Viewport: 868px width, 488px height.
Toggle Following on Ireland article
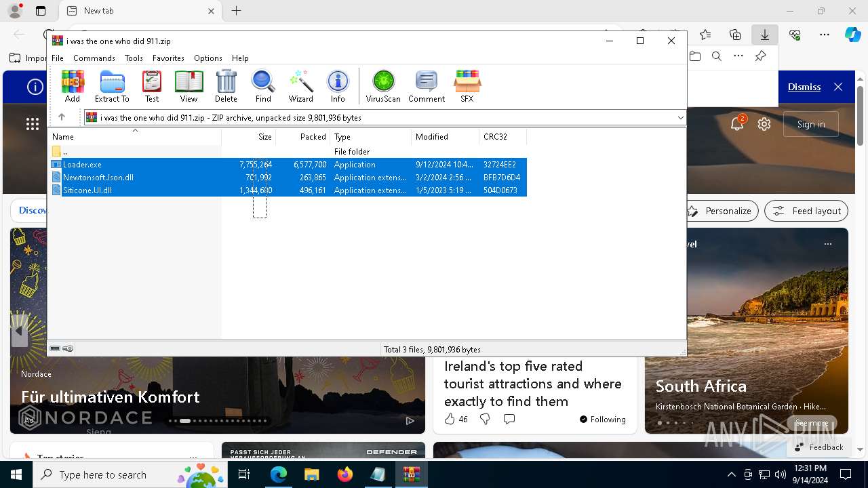coord(603,420)
